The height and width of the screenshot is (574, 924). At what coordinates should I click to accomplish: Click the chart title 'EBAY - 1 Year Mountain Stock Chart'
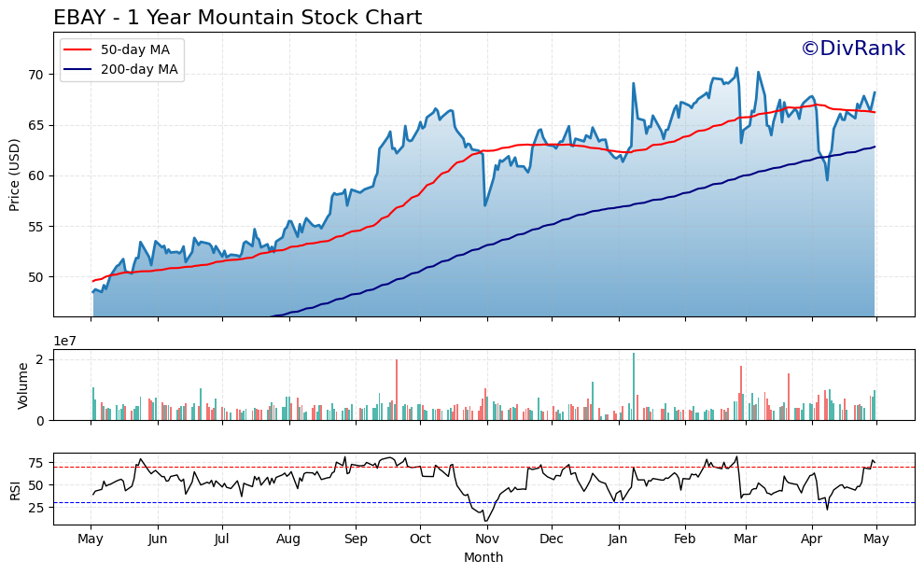(237, 17)
